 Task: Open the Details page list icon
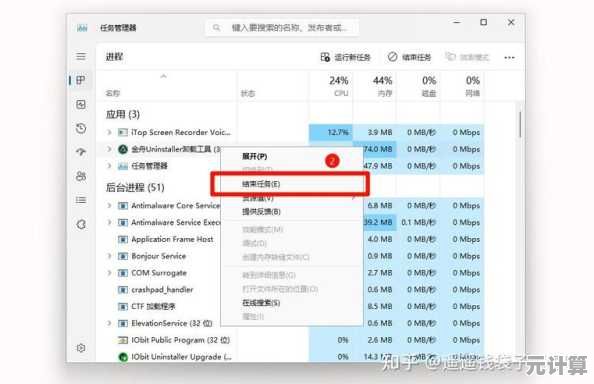(x=81, y=200)
